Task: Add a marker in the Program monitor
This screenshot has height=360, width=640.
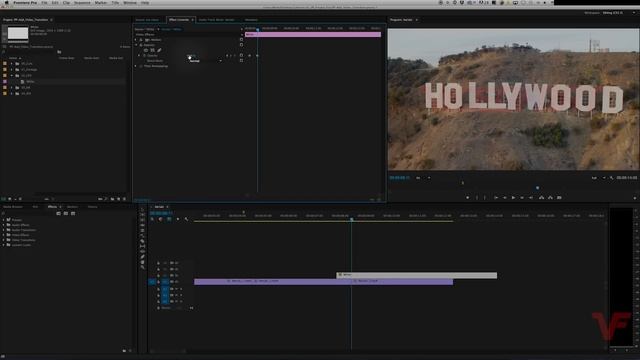Action: click(467, 198)
